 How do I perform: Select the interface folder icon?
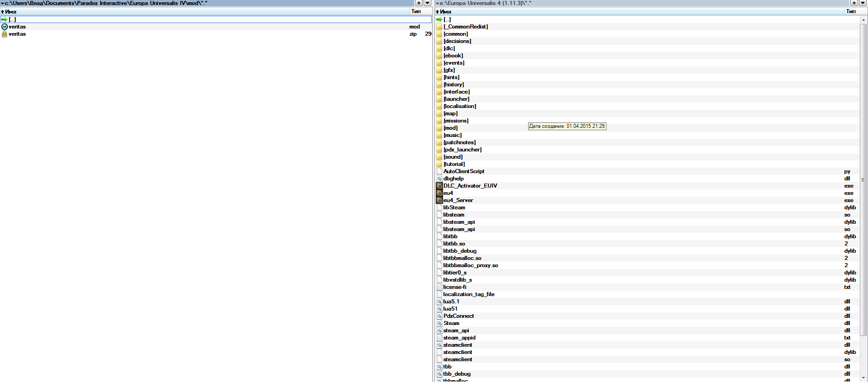coord(439,92)
